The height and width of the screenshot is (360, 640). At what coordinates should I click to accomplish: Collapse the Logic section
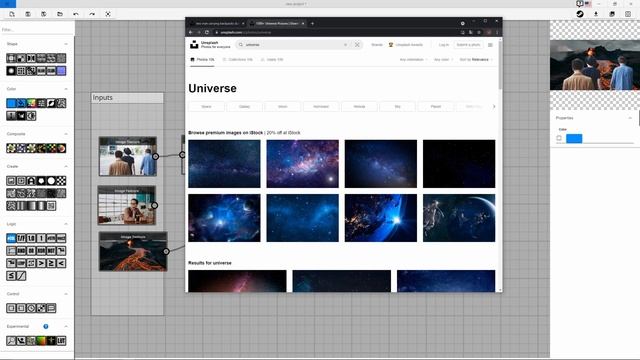(66, 224)
